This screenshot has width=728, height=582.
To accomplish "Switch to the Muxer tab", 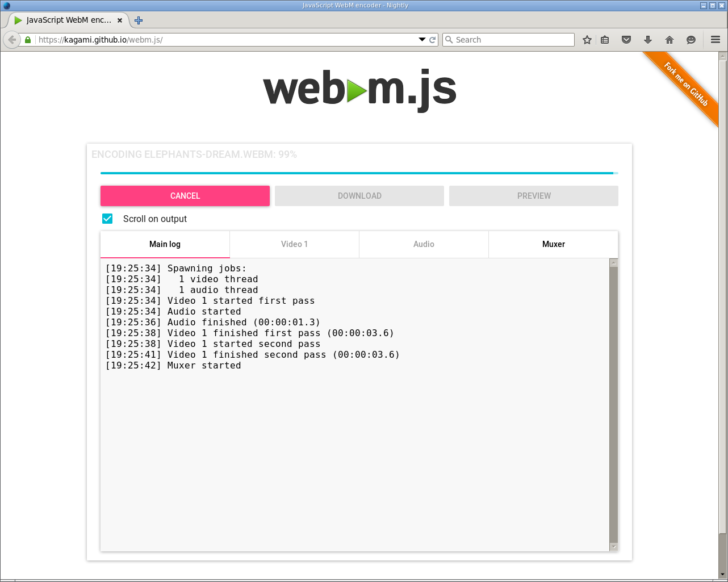I will coord(554,244).
